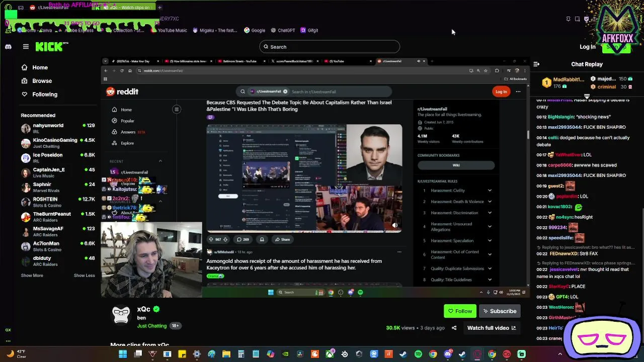
Task: Expand recommended list with Show More
Action: [x=32, y=276]
